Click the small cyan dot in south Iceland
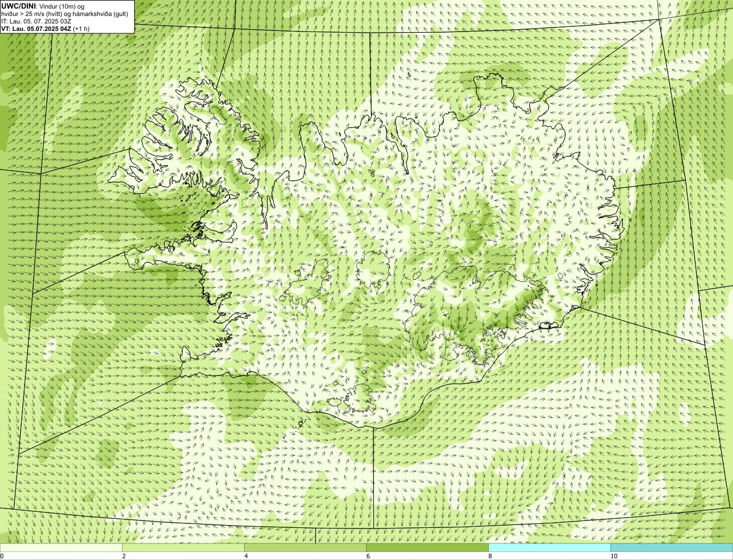 tap(458, 333)
